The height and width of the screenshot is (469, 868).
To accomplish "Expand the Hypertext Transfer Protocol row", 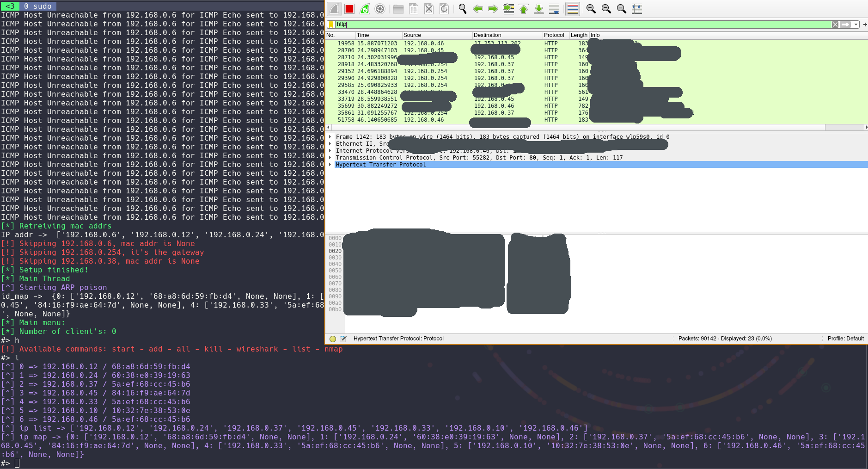I will click(x=330, y=165).
